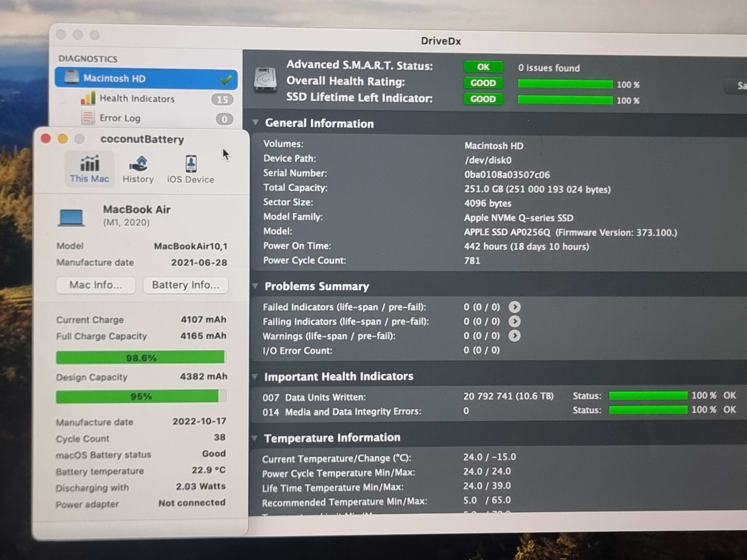
Task: Click the APPLE SSD AP0256Q model value
Action: (x=570, y=233)
